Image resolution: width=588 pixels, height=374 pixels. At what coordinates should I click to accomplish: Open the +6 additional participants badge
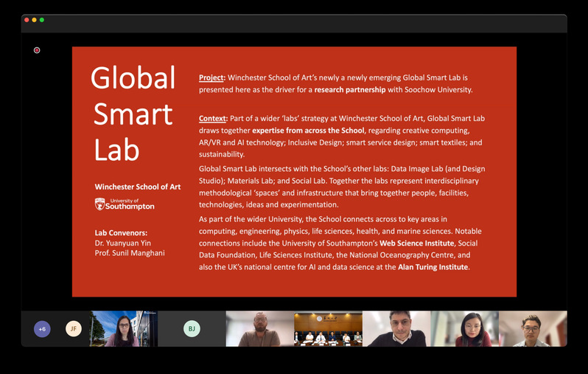(42, 329)
